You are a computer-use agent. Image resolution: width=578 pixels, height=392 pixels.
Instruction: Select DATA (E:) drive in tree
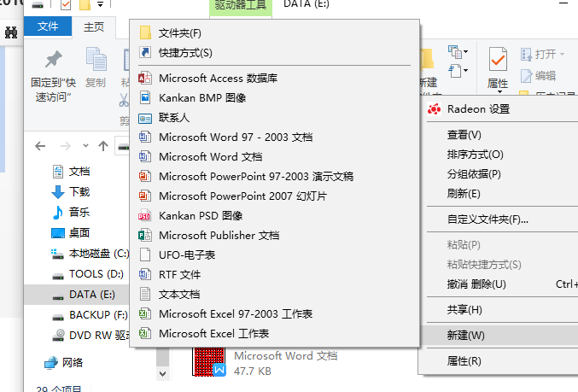point(77,295)
